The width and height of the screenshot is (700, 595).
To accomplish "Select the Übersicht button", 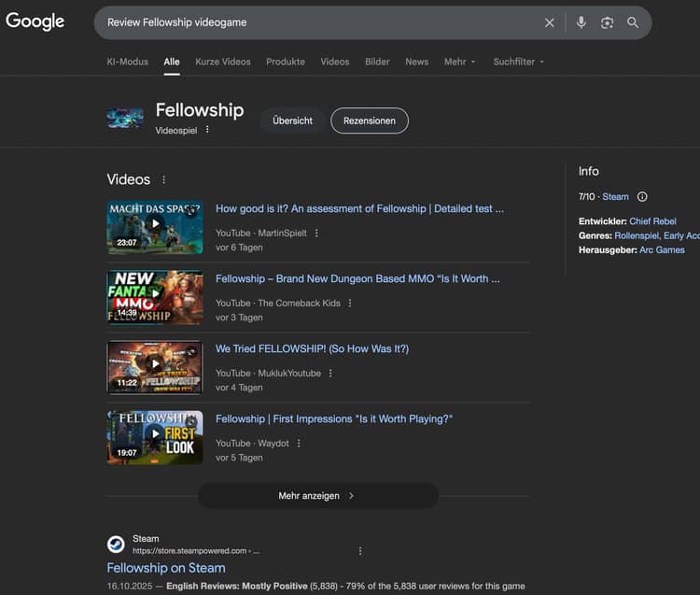I will (292, 120).
